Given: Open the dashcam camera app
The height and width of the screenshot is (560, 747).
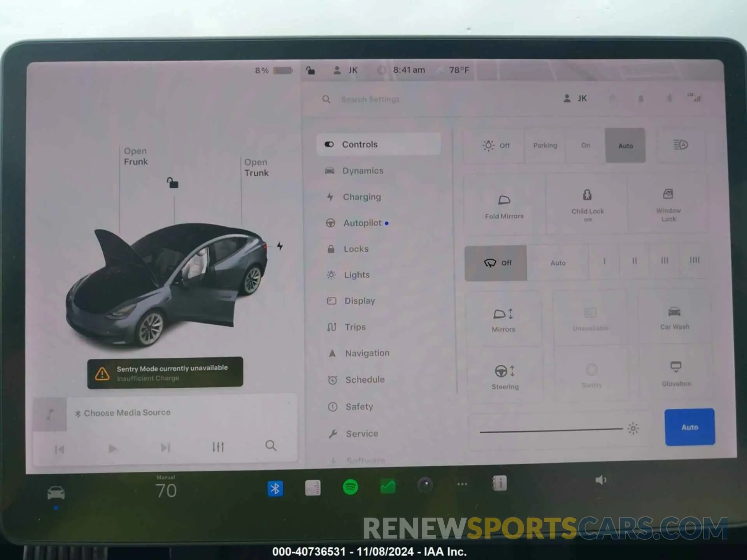Looking at the screenshot, I should tap(425, 485).
